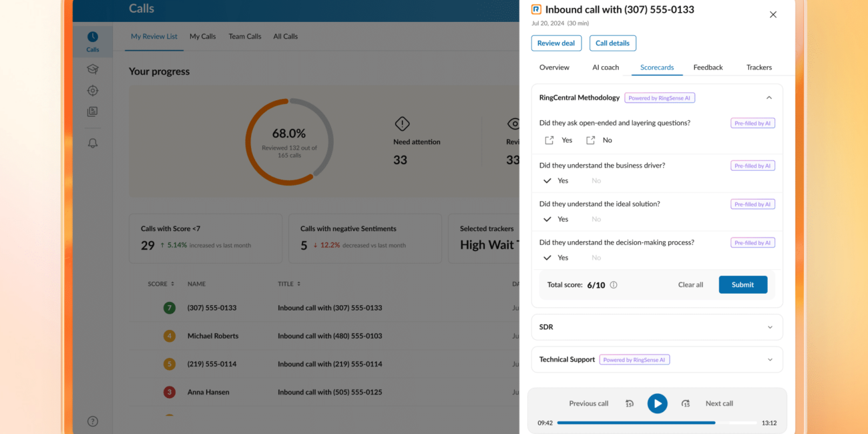
Task: Open the graduation cap coaching icon
Action: point(93,69)
